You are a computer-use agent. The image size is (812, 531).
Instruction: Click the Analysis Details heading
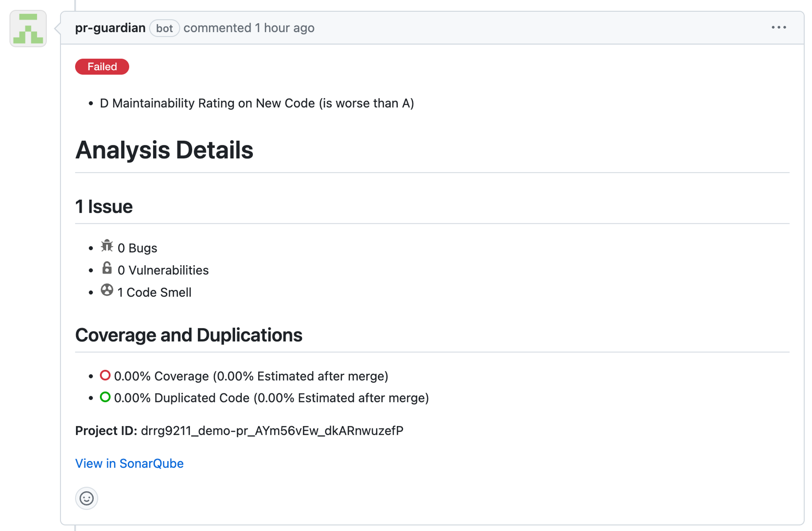point(164,150)
